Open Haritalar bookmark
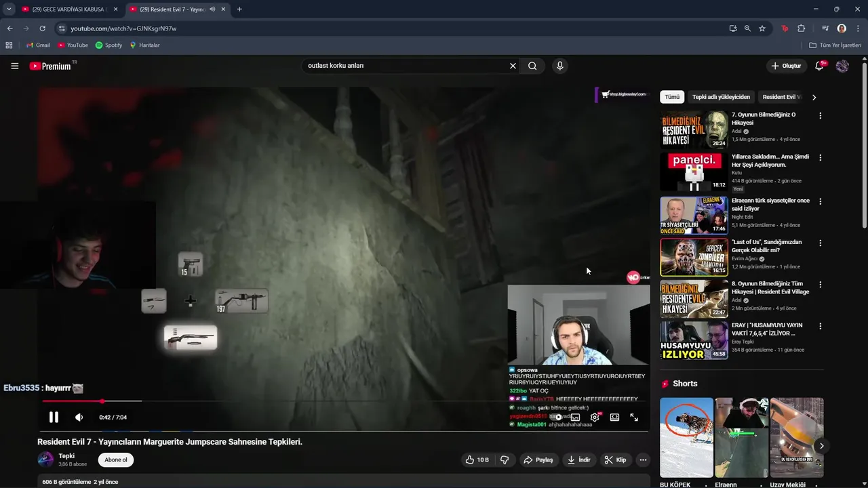Viewport: 868px width, 488px height. tap(144, 45)
